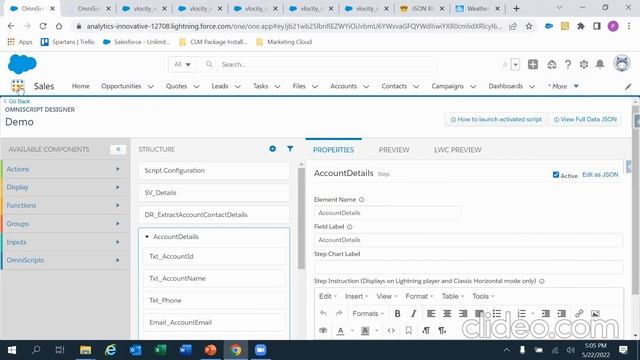Click the Go Back link
This screenshot has height=360, width=640.
[x=17, y=101]
